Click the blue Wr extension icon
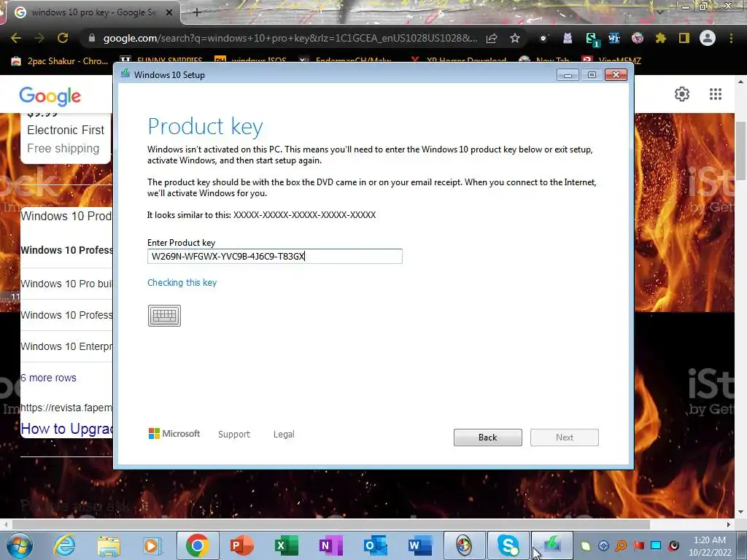The image size is (747, 560). point(614,38)
